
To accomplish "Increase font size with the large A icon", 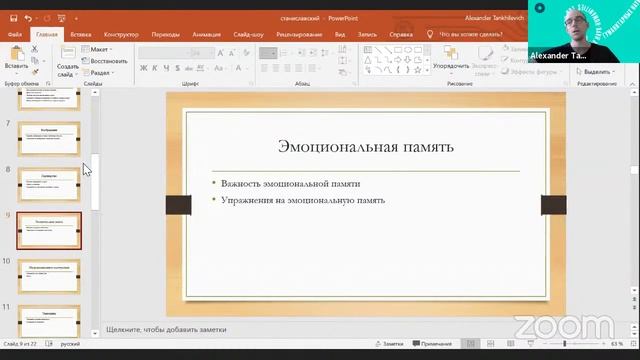I will coord(220,53).
